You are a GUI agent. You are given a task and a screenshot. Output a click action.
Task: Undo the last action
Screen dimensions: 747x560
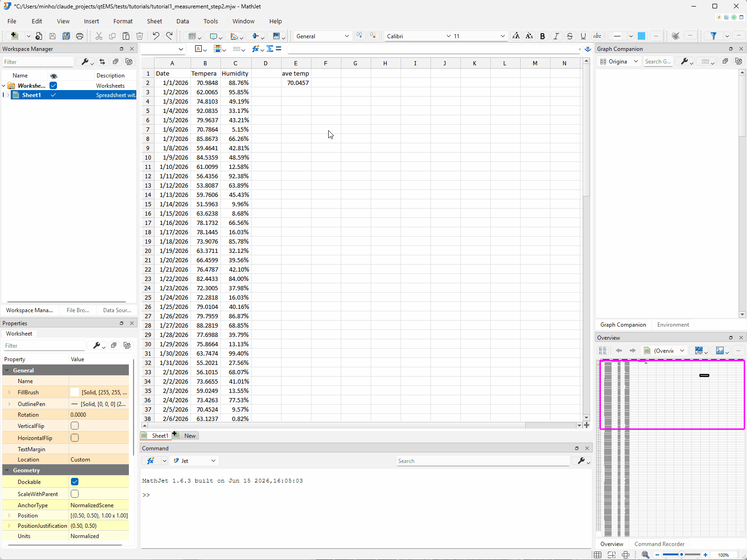click(156, 36)
